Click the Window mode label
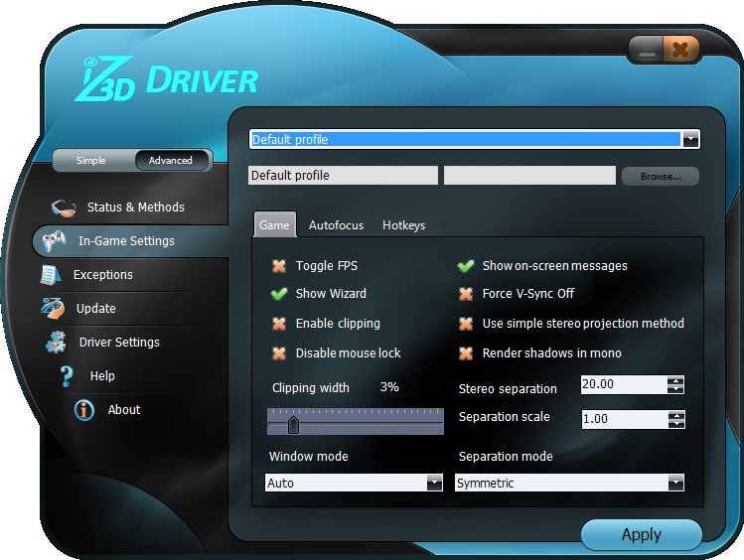Image resolution: width=744 pixels, height=560 pixels. pyautogui.click(x=308, y=456)
